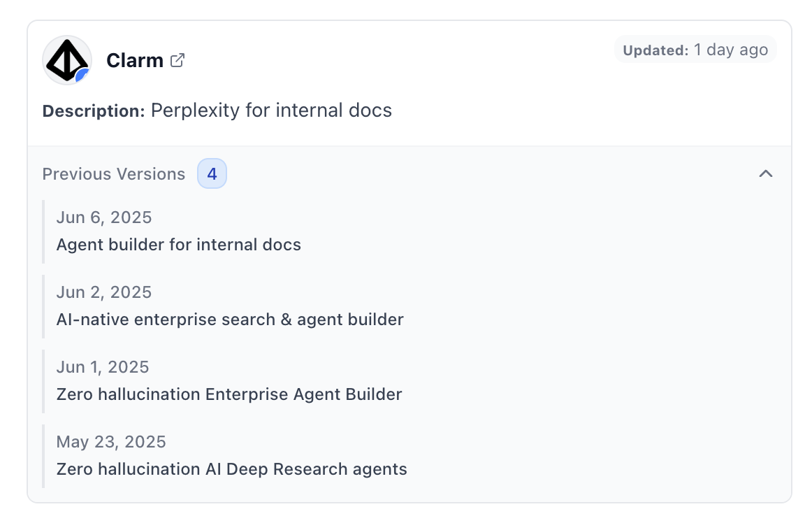The width and height of the screenshot is (812, 530).
Task: Collapse the Previous Versions chevron
Action: pyautogui.click(x=765, y=173)
